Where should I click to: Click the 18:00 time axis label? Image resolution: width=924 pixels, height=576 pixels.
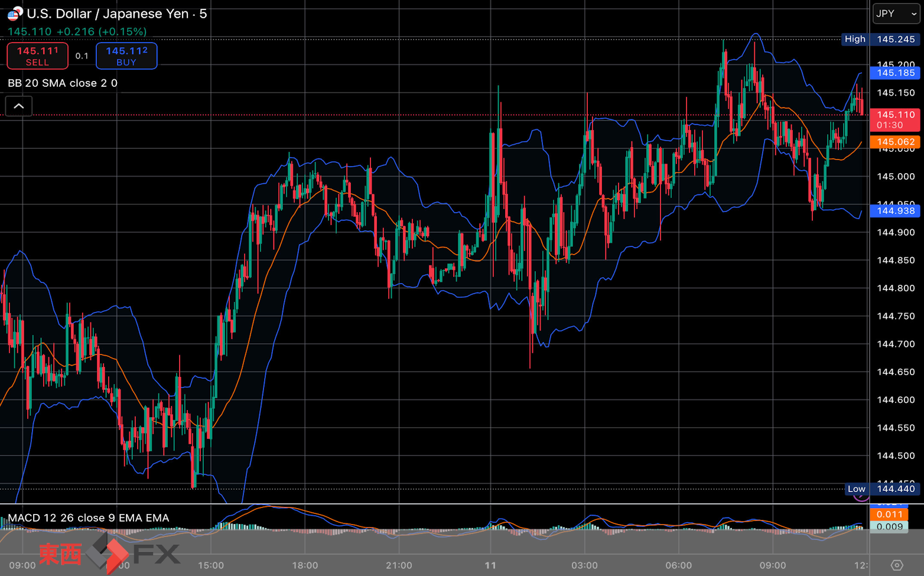coord(305,565)
